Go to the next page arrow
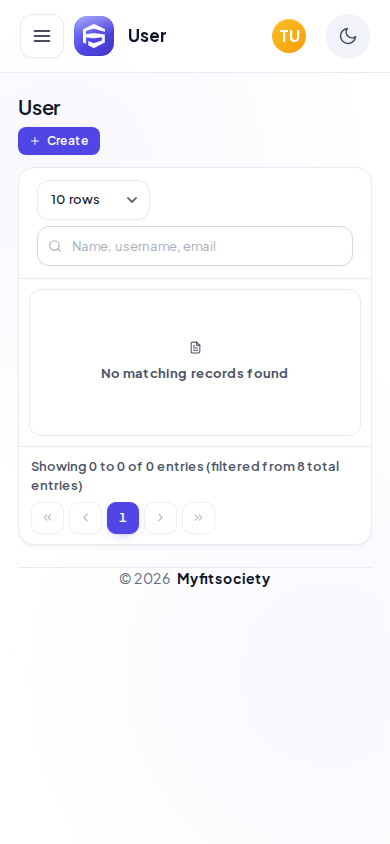Screen dimensions: 390x844 click(160, 518)
